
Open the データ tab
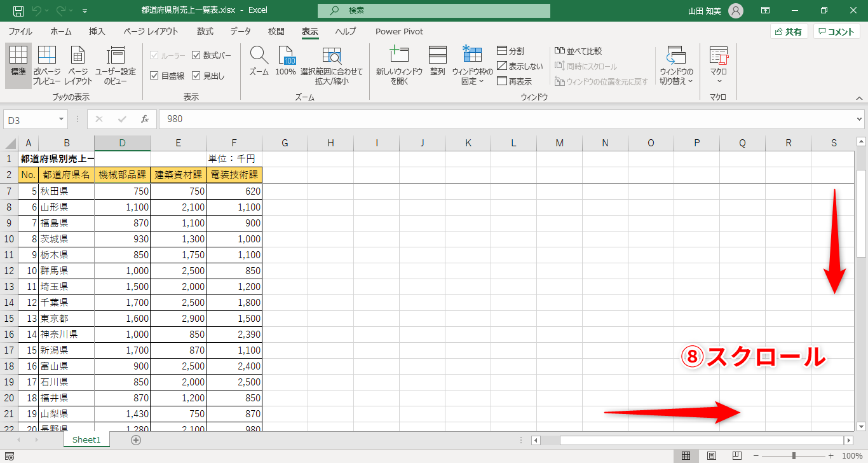click(240, 31)
